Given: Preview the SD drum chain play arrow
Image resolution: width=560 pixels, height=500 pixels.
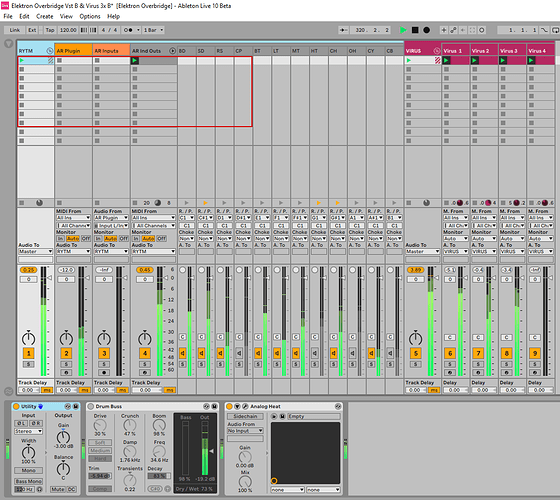Looking at the screenshot, I should [x=205, y=203].
